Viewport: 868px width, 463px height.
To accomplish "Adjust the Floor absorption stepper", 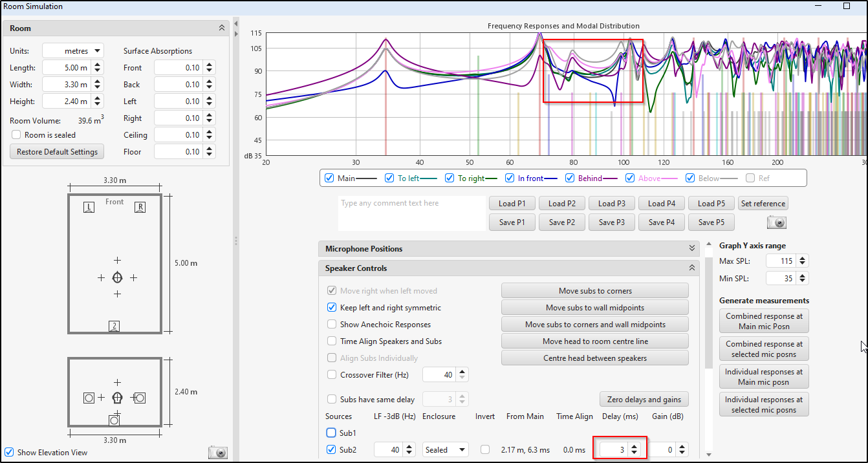I will click(x=209, y=151).
